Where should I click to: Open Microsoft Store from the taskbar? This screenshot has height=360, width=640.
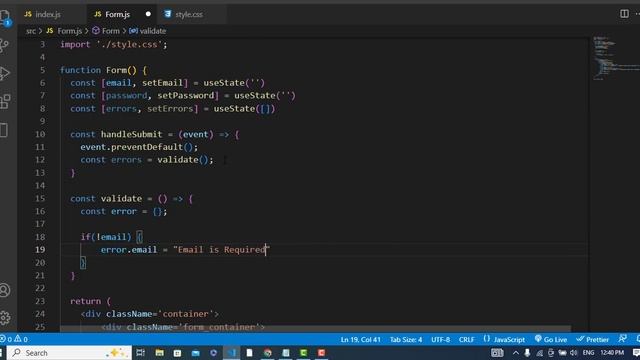[x=177, y=353]
